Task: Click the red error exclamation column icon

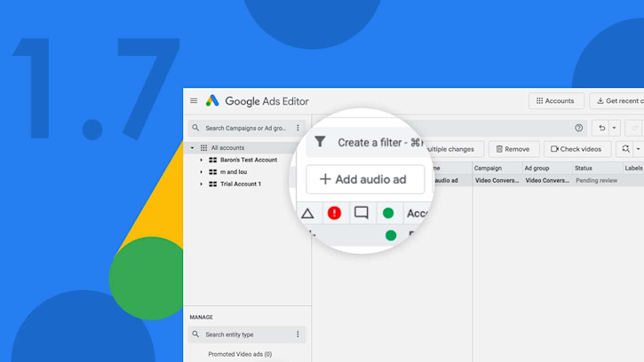Action: coord(334,213)
